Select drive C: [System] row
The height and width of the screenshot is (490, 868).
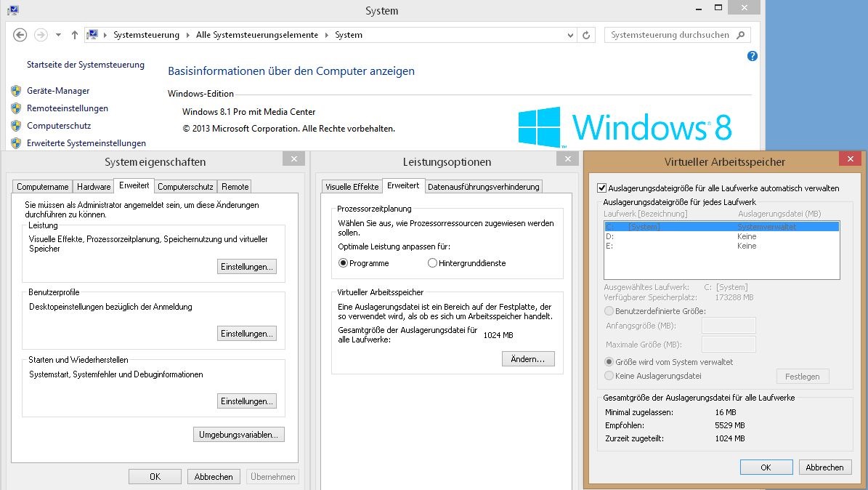point(722,227)
